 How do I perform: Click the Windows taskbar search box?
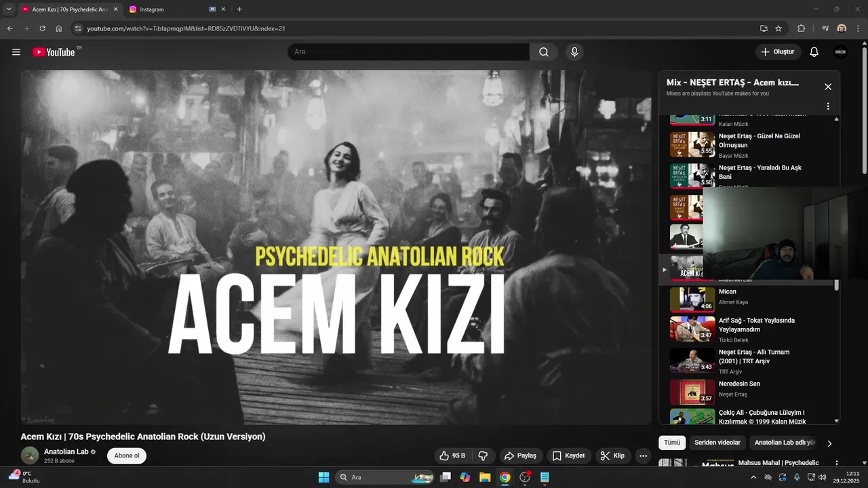[x=387, y=477]
